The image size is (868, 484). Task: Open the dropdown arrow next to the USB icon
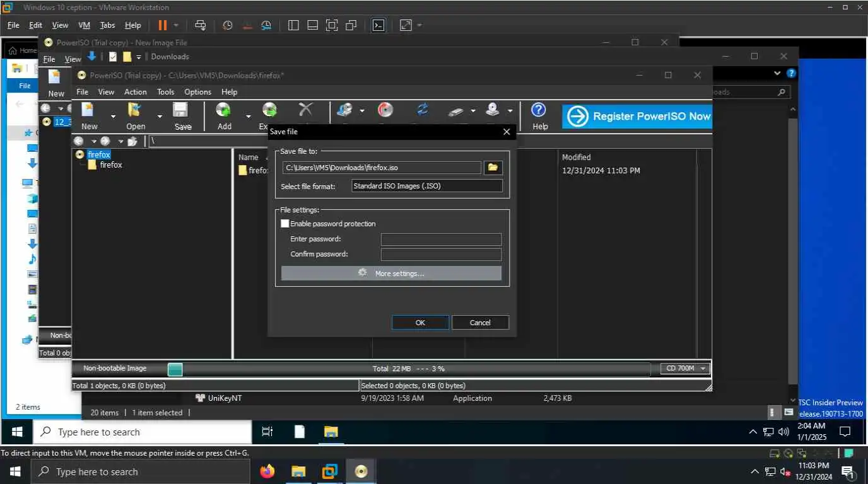click(473, 111)
